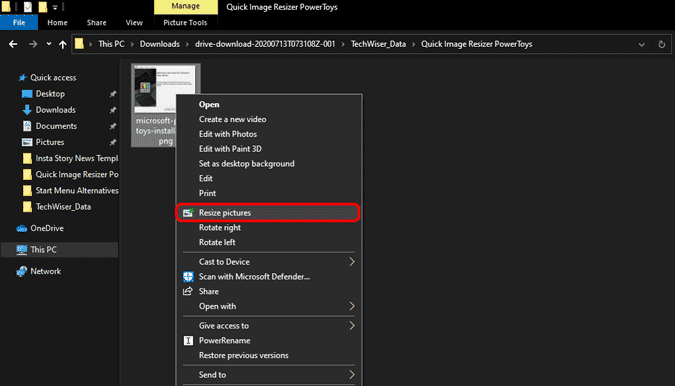Switch to the View ribbon tab

[x=134, y=22]
